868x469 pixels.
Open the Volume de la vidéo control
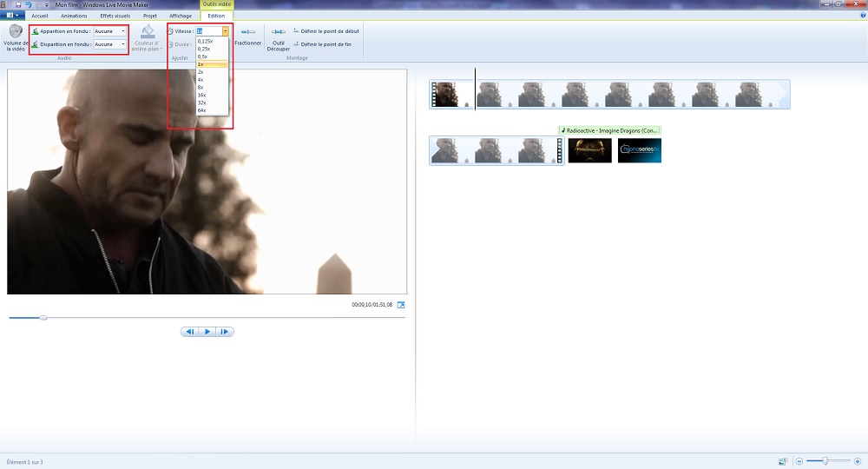pyautogui.click(x=15, y=37)
